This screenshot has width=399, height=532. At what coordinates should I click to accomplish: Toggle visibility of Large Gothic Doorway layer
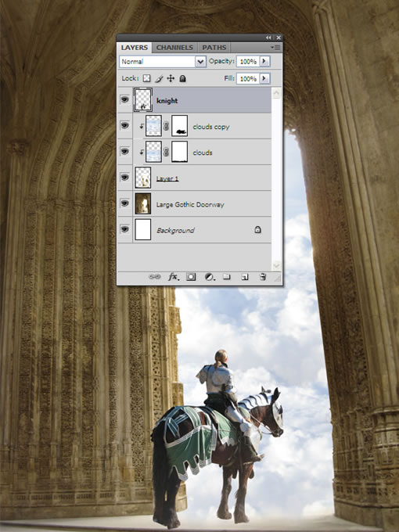pyautogui.click(x=125, y=203)
